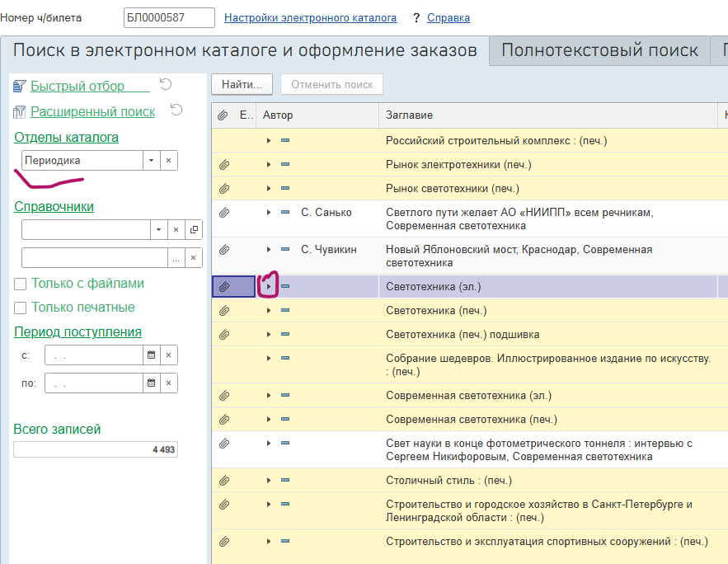
Task: Click the paperclip attachment column header
Action: point(223,115)
